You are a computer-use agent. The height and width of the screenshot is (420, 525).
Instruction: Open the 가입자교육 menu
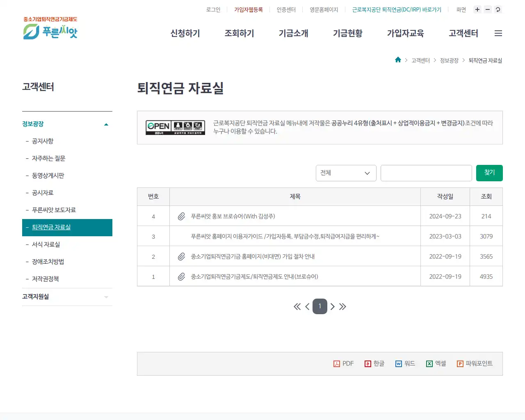(x=405, y=34)
